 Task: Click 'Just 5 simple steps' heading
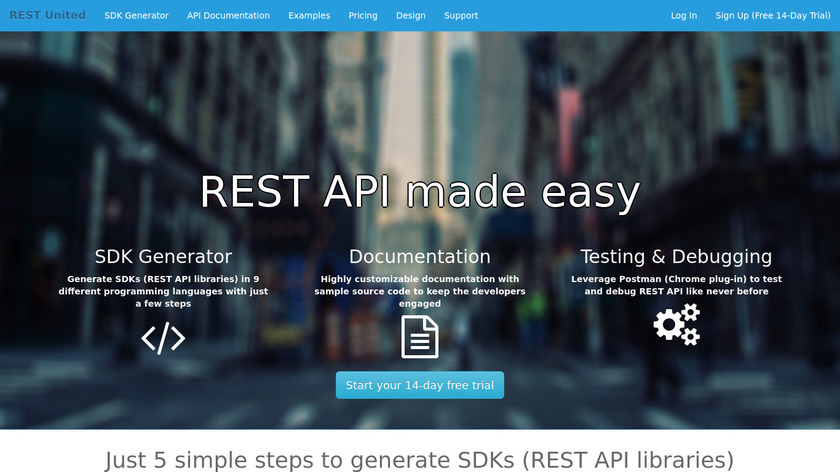coord(419,460)
